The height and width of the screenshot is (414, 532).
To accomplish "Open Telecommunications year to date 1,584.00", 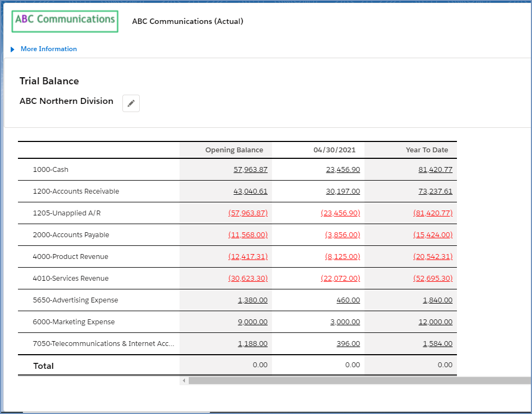I will point(437,344).
